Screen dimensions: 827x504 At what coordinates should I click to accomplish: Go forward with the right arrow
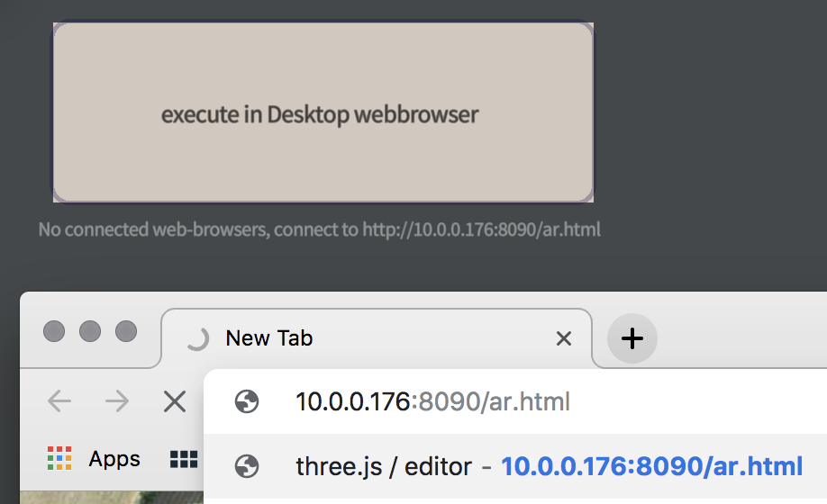(116, 401)
